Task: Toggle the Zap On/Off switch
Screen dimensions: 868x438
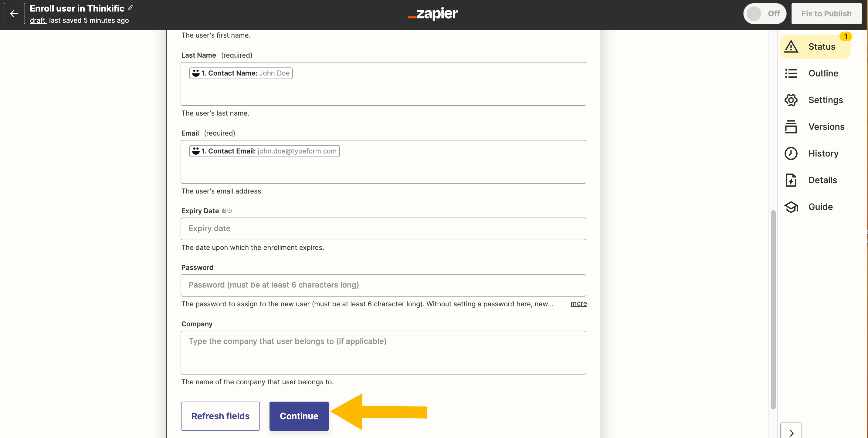Action: pos(765,13)
